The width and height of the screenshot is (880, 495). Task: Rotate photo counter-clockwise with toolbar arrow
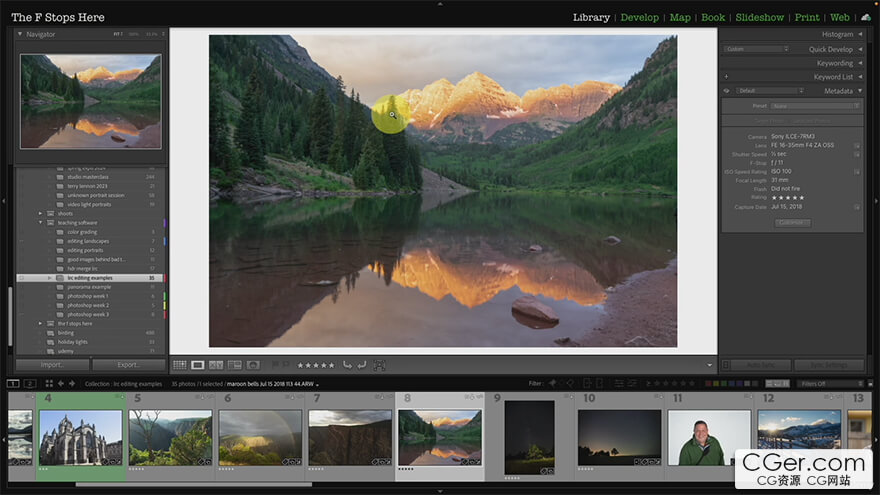(x=347, y=366)
